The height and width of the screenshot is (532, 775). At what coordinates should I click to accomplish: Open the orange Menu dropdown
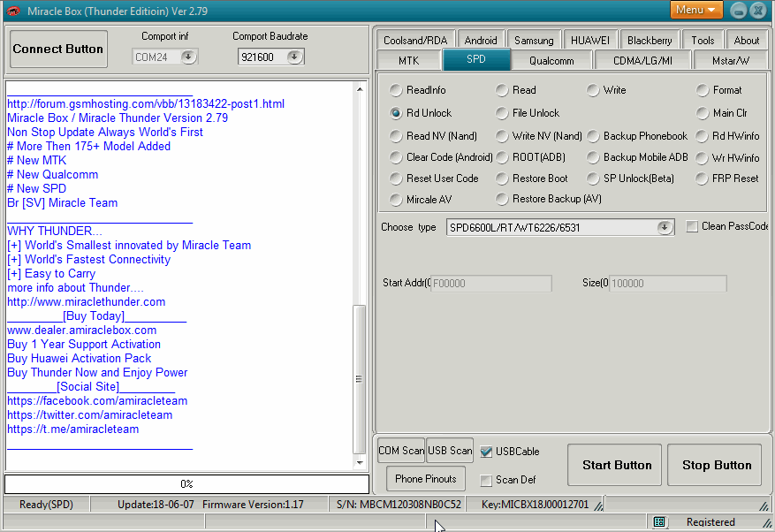pos(696,10)
